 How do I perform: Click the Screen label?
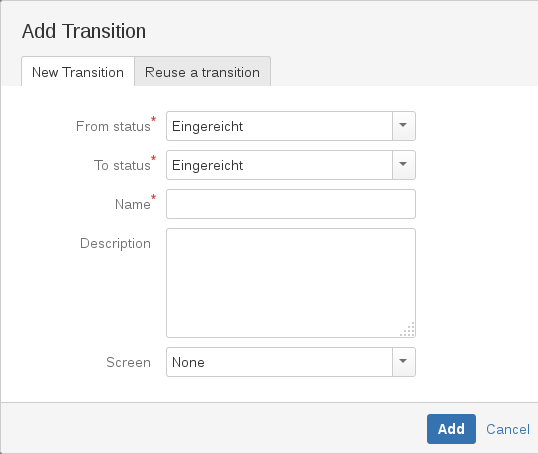pyautogui.click(x=128, y=362)
